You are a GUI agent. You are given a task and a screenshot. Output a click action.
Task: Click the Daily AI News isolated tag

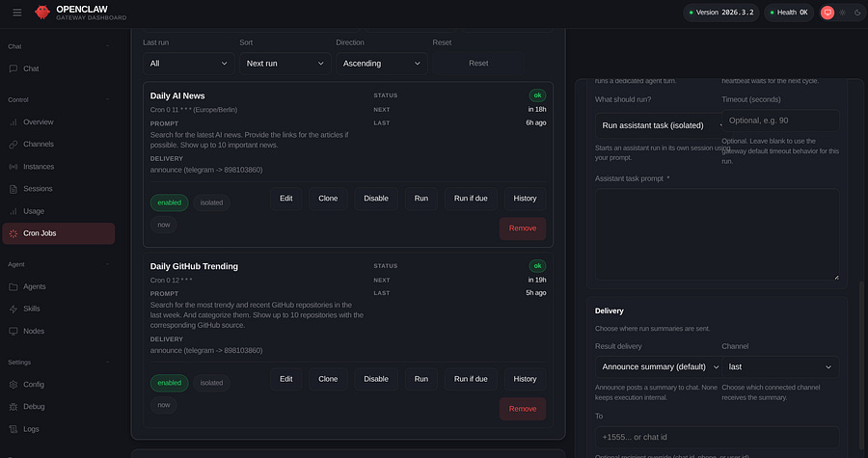click(x=211, y=202)
